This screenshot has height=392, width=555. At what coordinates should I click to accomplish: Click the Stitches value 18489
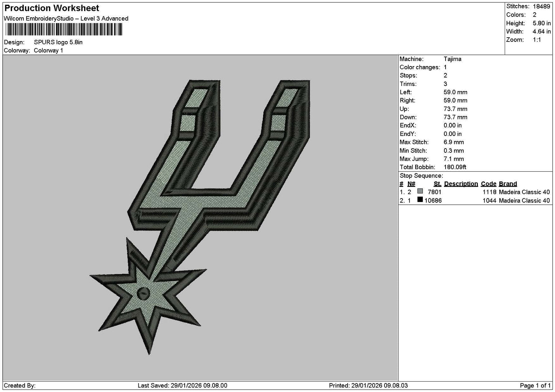541,7
